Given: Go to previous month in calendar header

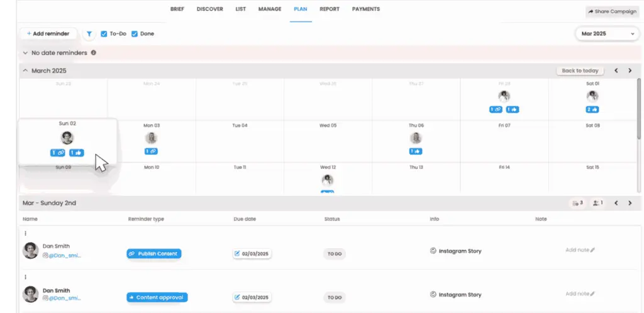Looking at the screenshot, I should pyautogui.click(x=616, y=71).
